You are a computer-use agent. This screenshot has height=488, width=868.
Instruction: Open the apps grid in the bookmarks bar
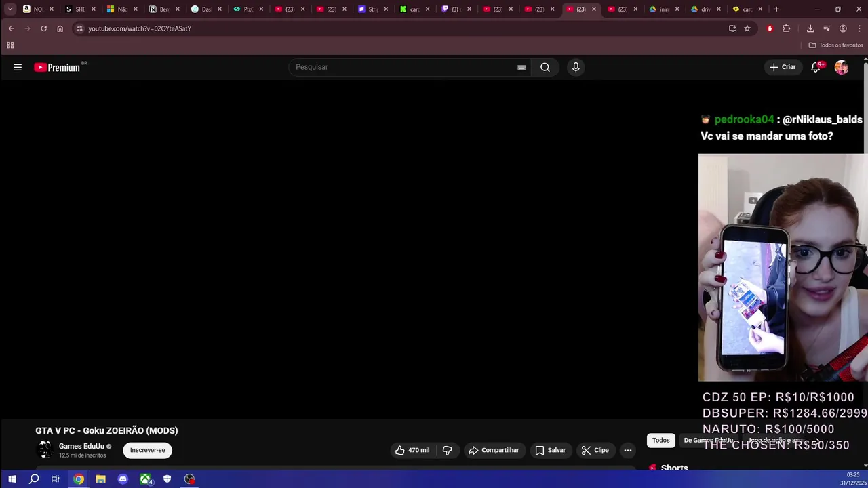click(10, 45)
